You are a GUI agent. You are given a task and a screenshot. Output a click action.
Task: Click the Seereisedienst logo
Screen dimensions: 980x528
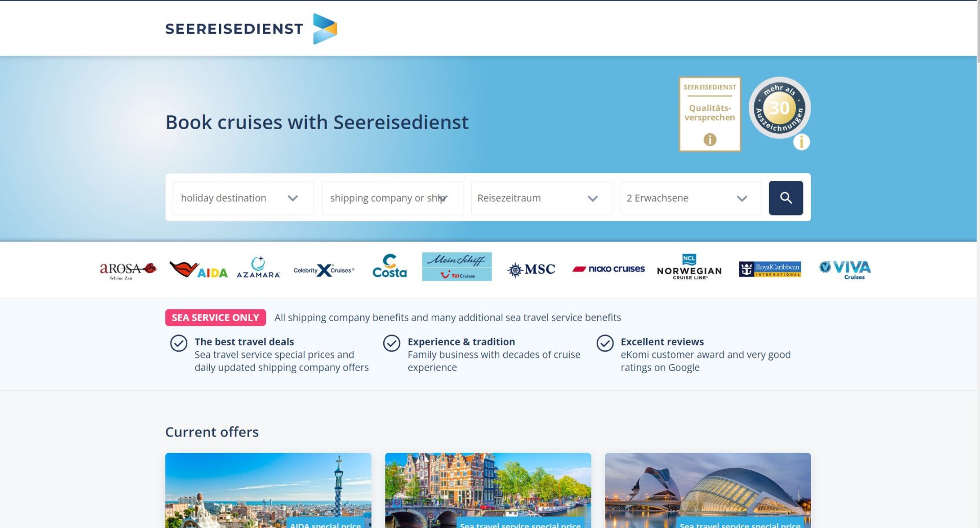point(251,29)
